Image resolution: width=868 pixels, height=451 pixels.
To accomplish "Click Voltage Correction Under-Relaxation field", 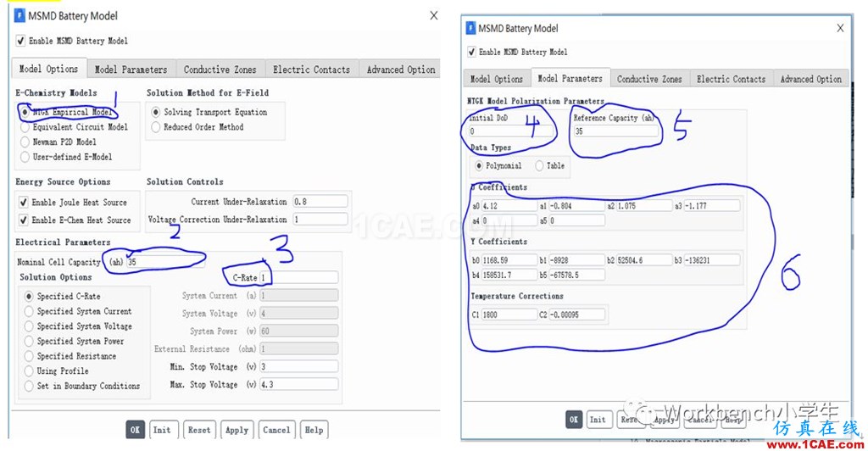I will (x=320, y=219).
